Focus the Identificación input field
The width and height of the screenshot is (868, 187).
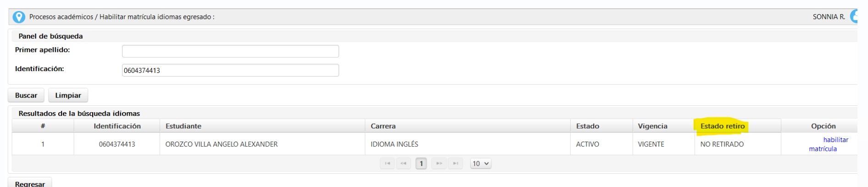(x=230, y=70)
